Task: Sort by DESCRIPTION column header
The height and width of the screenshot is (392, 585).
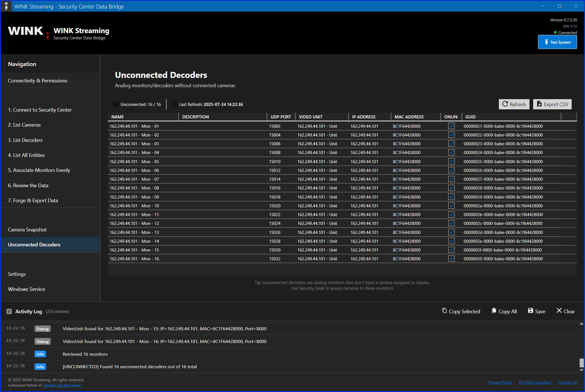Action: pyautogui.click(x=223, y=117)
